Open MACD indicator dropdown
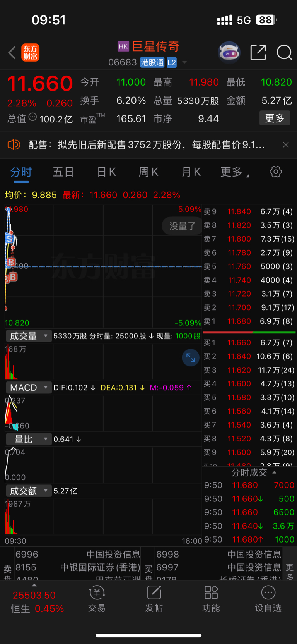297x644 pixels. [x=29, y=388]
